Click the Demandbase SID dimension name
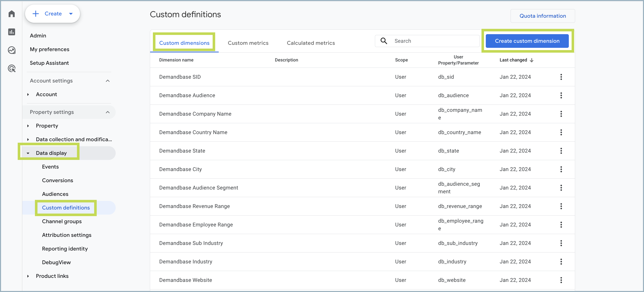 180,77
